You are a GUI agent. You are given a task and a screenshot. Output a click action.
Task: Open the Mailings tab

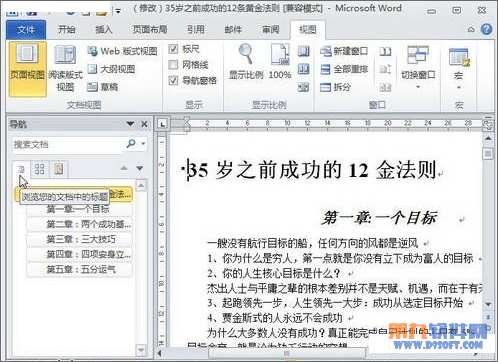233,30
